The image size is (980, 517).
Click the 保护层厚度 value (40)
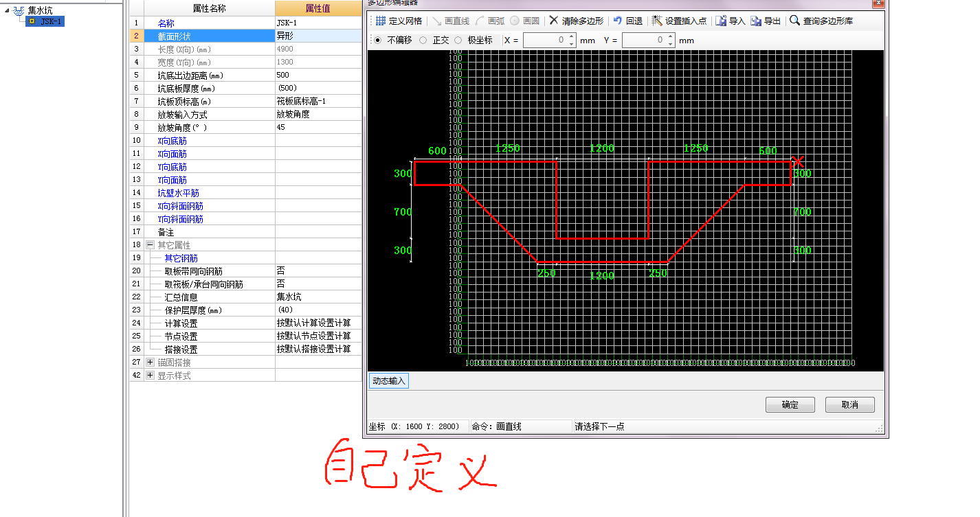pos(318,310)
